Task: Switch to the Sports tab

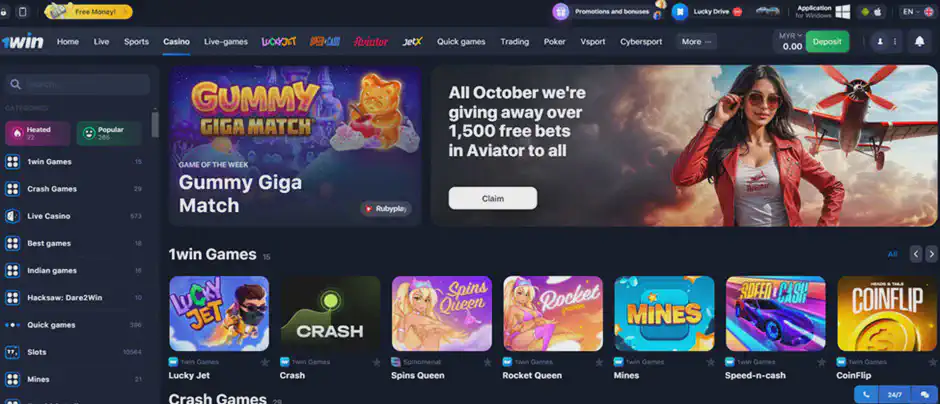Action: pos(136,42)
